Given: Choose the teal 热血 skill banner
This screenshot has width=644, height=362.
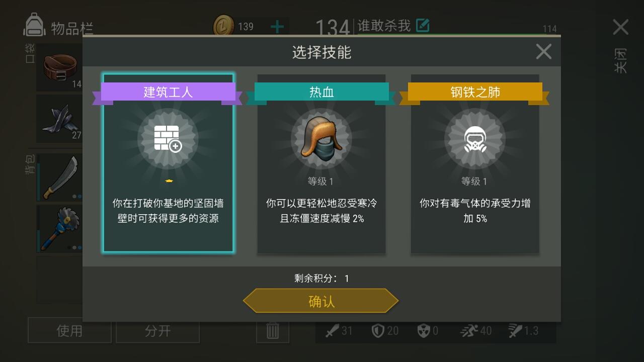Looking at the screenshot, I should (321, 93).
